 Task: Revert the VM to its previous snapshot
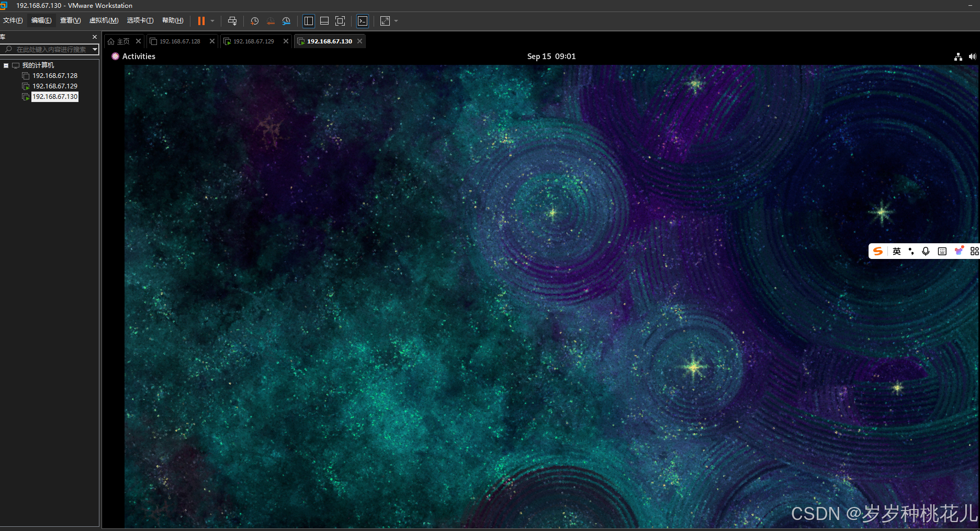tap(271, 21)
